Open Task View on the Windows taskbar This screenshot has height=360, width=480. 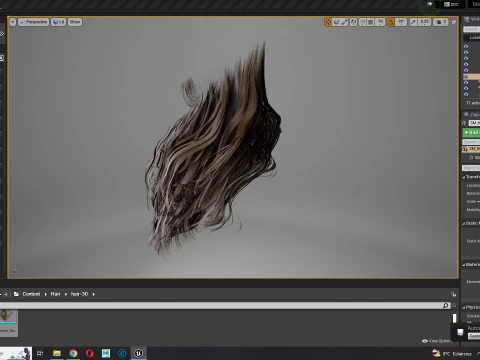(x=40, y=353)
